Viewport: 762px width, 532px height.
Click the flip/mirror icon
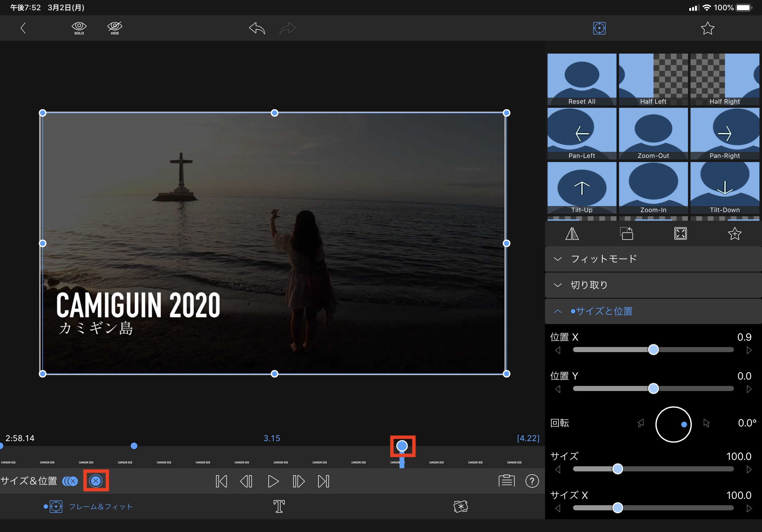click(572, 234)
